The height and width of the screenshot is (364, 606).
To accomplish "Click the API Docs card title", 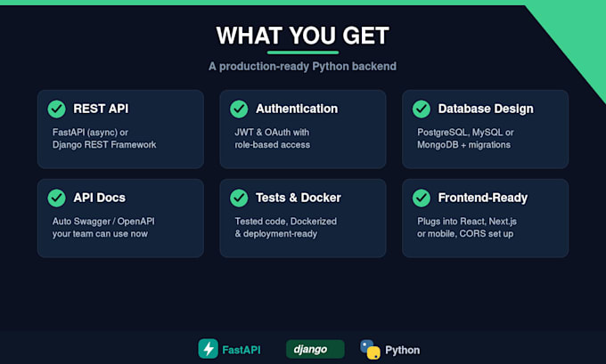I will [99, 198].
